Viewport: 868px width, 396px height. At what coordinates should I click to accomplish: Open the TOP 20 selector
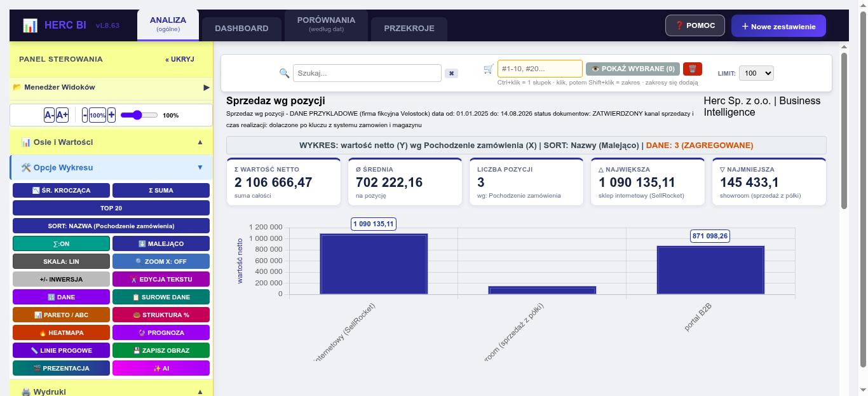(x=111, y=208)
